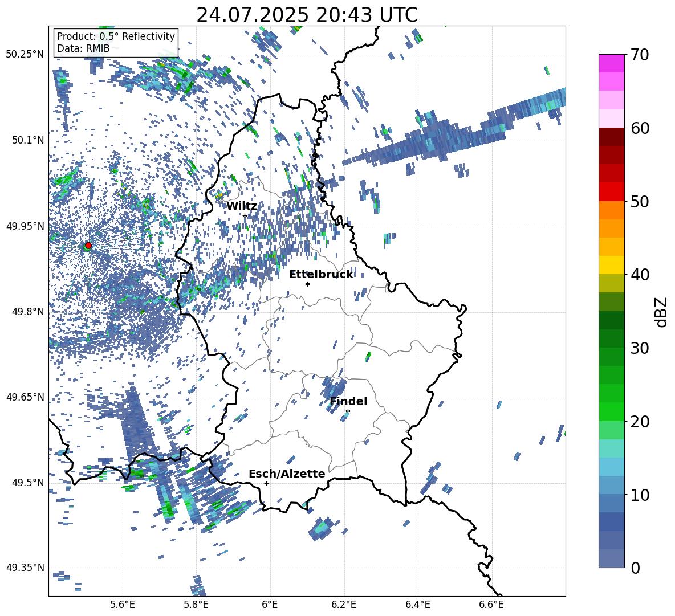Click the orange colorbar segment below 50

coord(612,210)
